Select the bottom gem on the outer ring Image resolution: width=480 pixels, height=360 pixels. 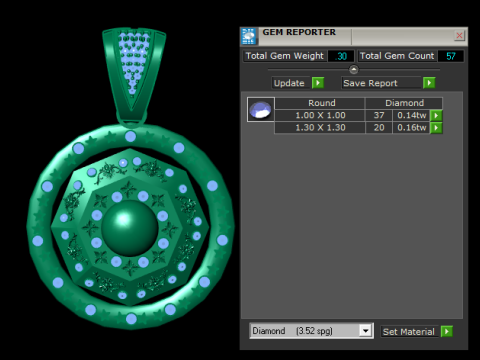131,319
